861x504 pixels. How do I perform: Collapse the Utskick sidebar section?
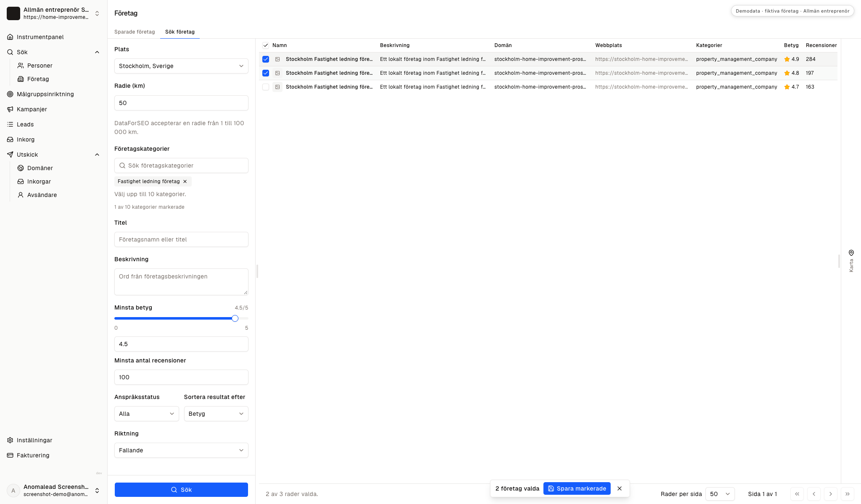(x=97, y=155)
